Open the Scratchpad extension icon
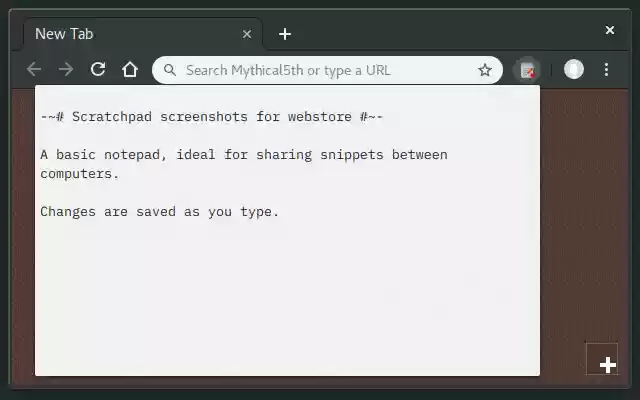Screen dimensions: 640x400 (x=527, y=70)
